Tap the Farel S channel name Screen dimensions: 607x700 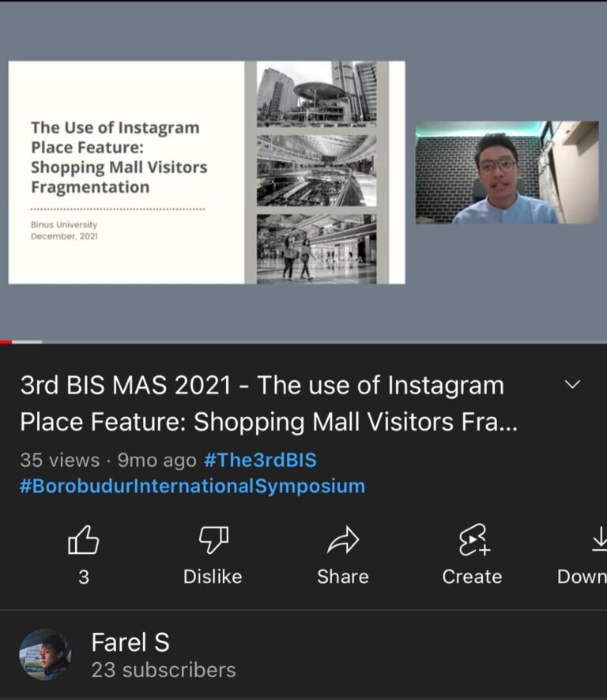[x=130, y=642]
